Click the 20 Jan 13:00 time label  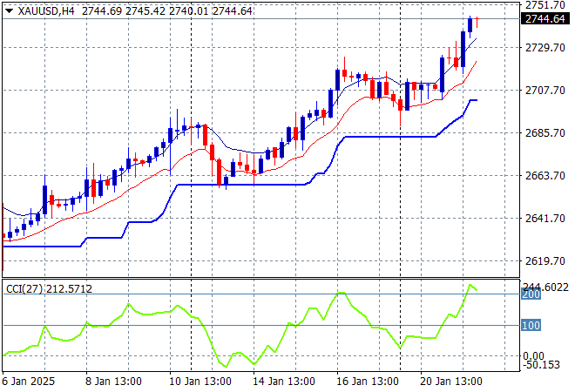450,382
